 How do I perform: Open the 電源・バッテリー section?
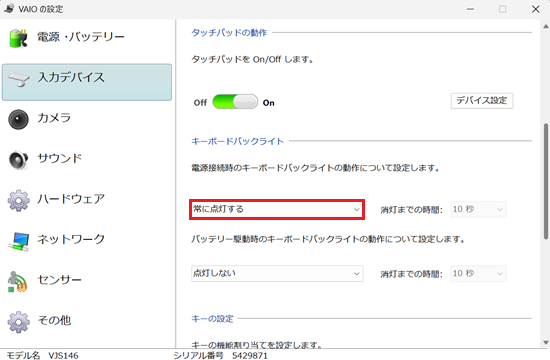[87, 38]
